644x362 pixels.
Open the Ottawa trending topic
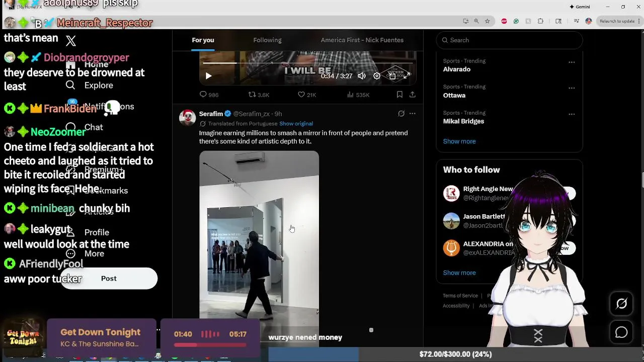pos(454,96)
